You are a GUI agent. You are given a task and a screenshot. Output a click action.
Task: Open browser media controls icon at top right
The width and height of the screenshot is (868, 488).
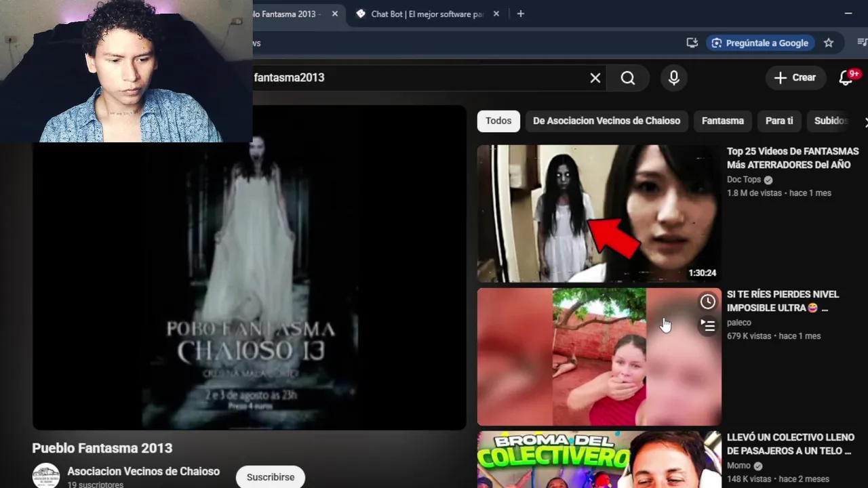tap(862, 43)
